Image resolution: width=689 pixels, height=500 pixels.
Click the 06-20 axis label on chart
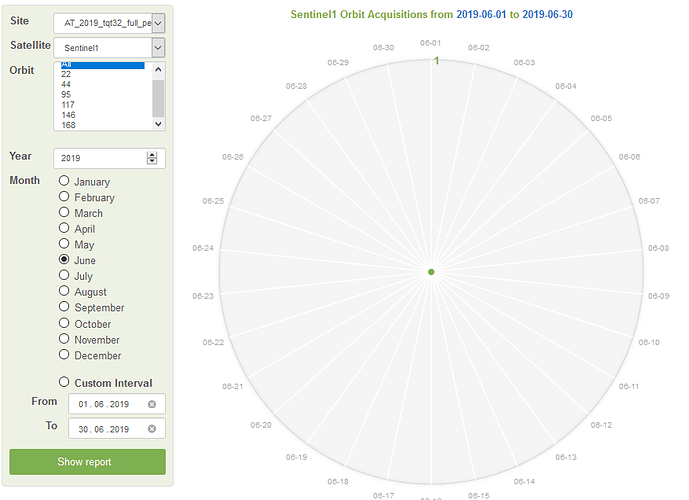pyautogui.click(x=261, y=425)
